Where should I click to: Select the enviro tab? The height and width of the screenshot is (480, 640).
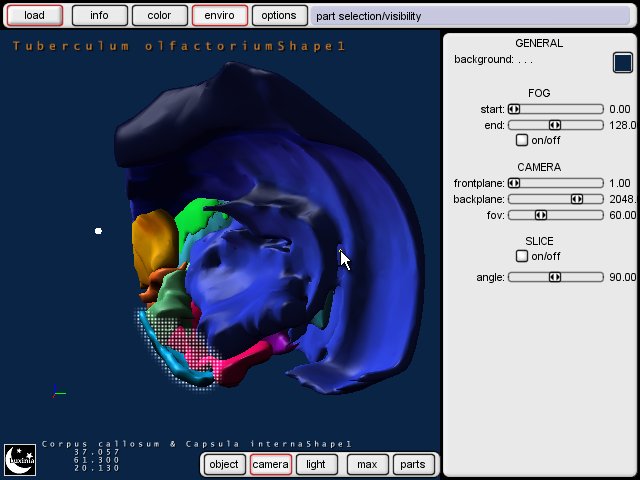[219, 16]
